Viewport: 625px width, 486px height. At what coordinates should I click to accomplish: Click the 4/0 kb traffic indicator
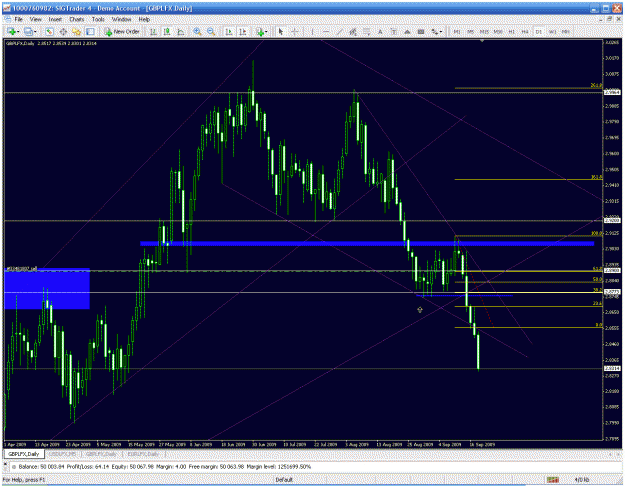581,480
